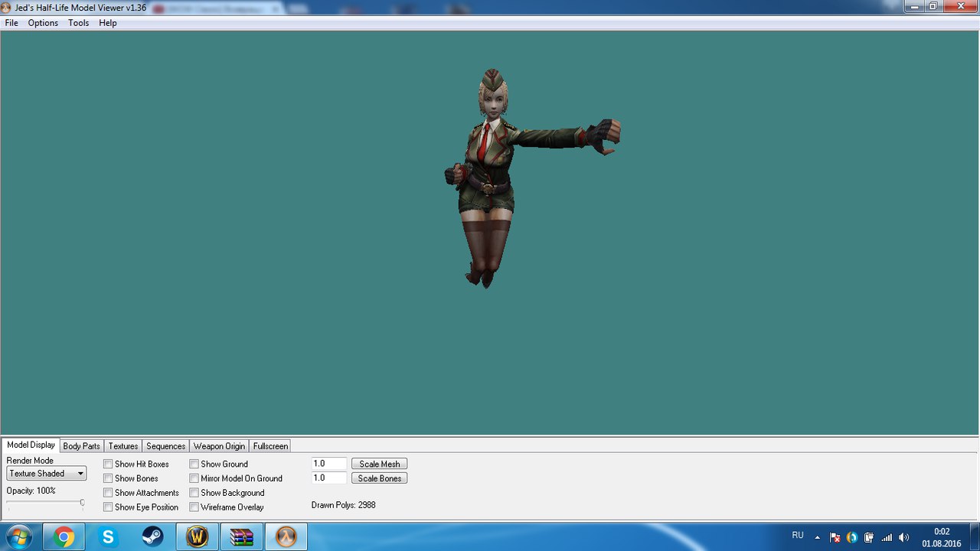Minimize the Model Viewer window
This screenshot has width=980, height=551.
click(x=914, y=6)
